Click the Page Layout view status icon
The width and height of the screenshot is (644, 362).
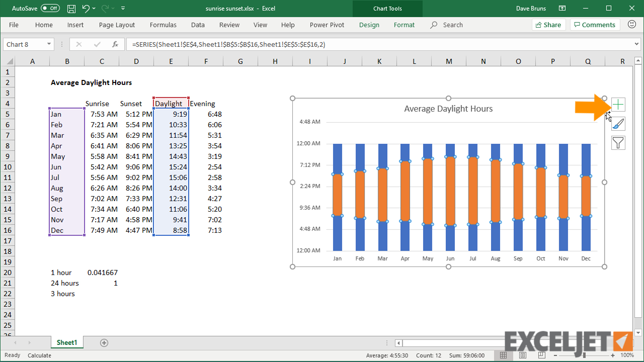(523, 355)
